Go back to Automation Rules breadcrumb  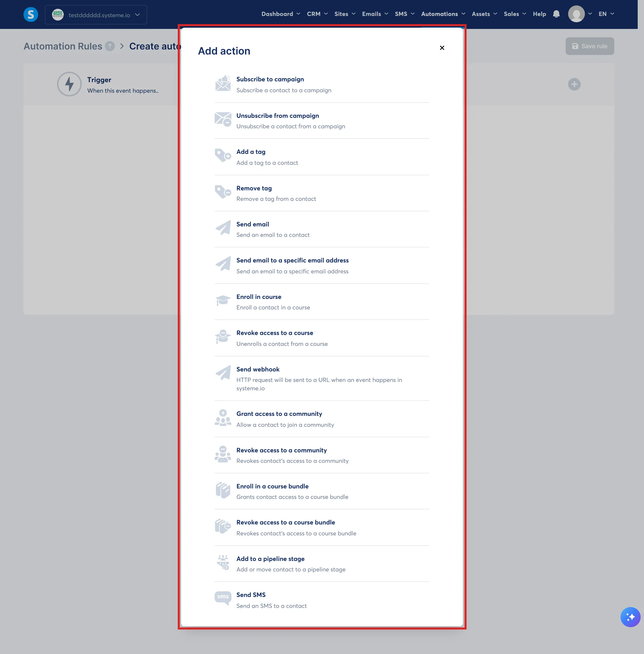coord(63,46)
